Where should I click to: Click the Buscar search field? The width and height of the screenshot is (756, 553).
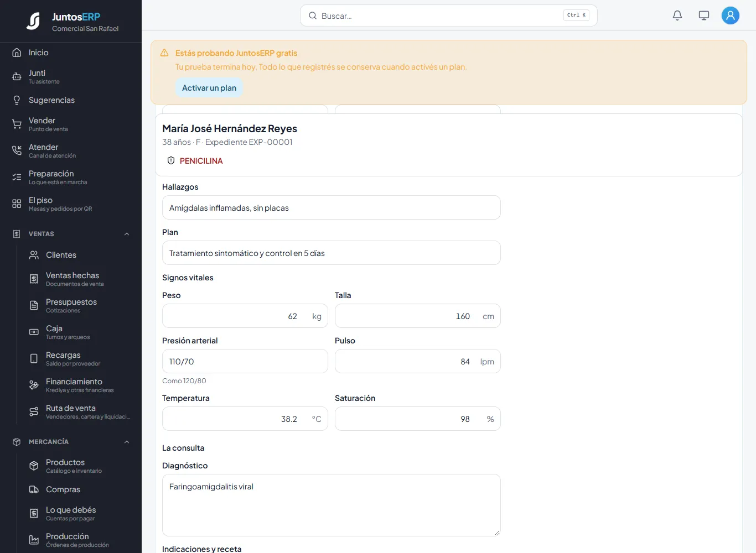click(448, 15)
